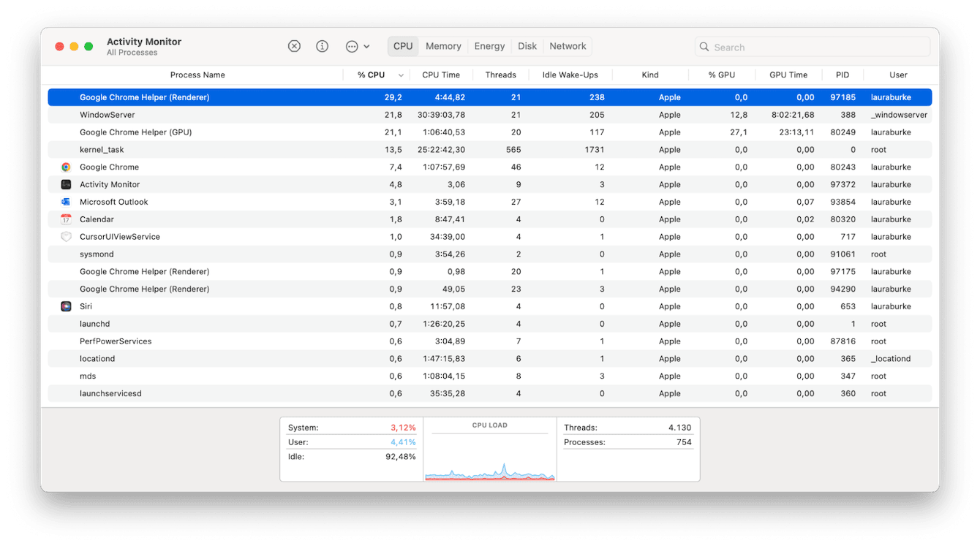Click the CursorUIViewService icon in process list

66,236
